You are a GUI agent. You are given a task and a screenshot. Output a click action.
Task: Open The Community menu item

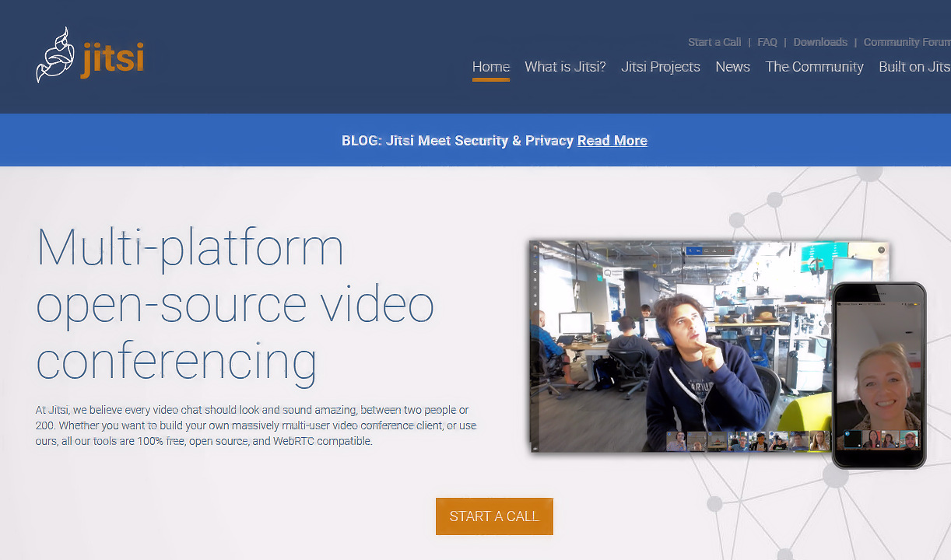pyautogui.click(x=814, y=67)
